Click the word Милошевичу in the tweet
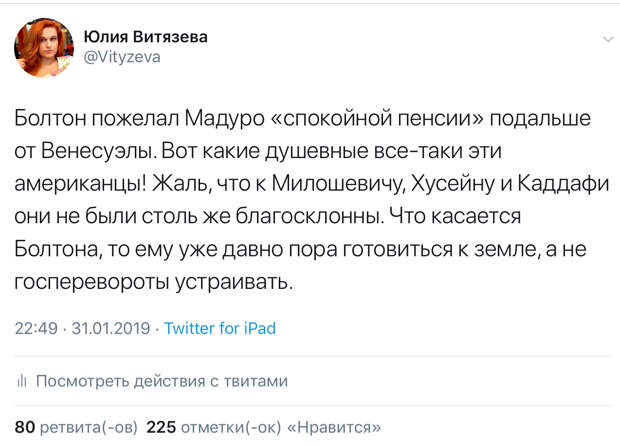This screenshot has width=620, height=446. [x=338, y=184]
